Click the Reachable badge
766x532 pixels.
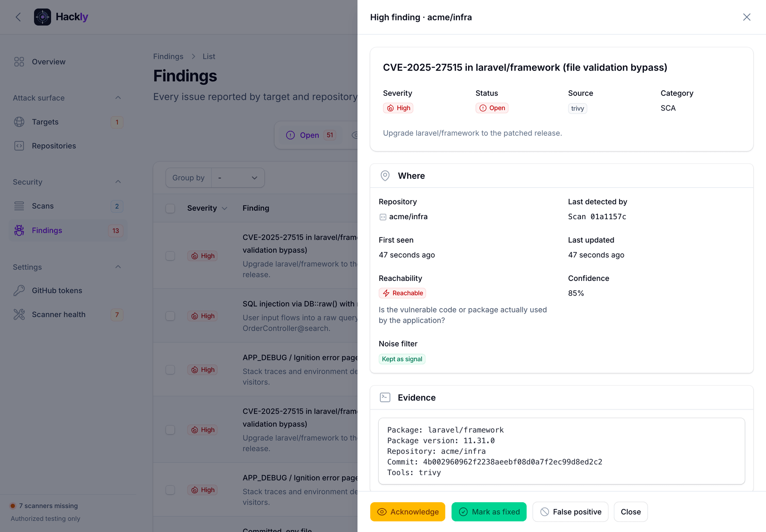tap(402, 293)
